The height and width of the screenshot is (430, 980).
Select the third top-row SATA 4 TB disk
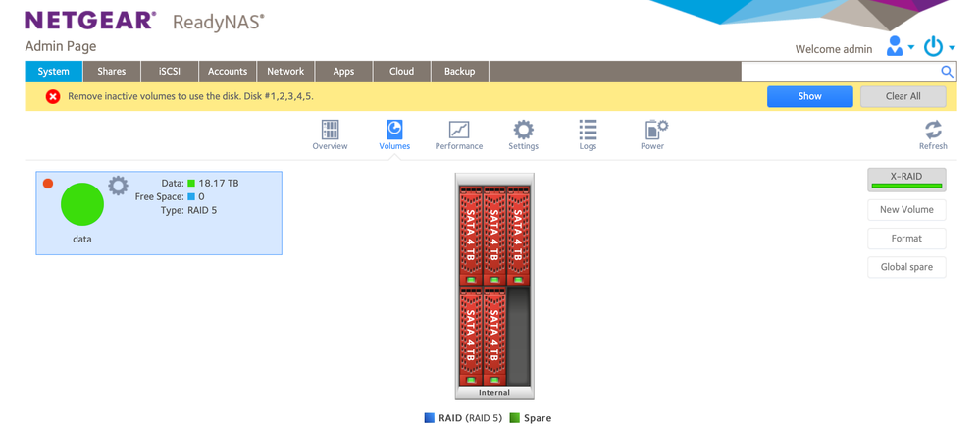pyautogui.click(x=518, y=236)
